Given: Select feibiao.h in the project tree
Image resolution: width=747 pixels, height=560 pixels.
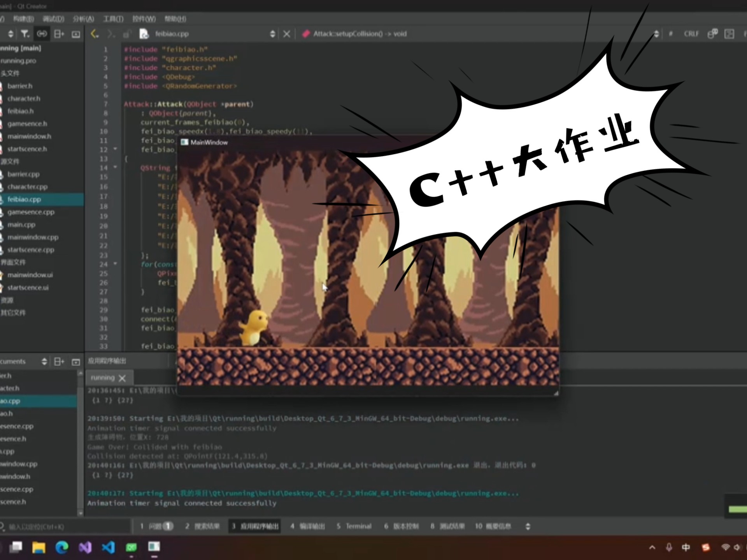Looking at the screenshot, I should pyautogui.click(x=21, y=111).
